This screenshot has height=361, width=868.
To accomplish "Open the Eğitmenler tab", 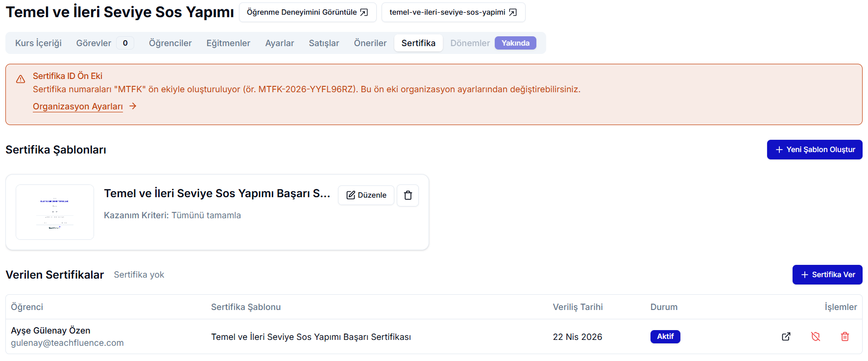I will coord(228,43).
